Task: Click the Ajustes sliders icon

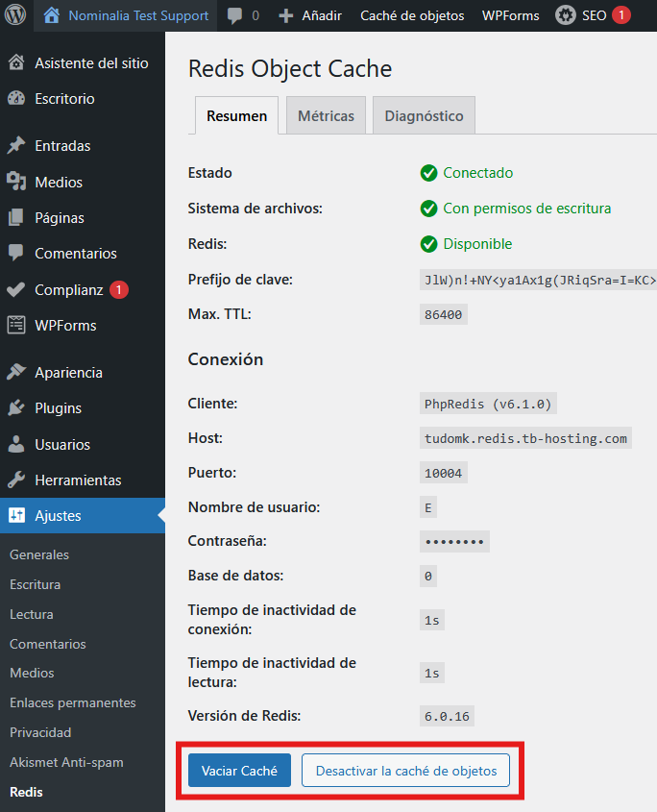Action: point(16,515)
